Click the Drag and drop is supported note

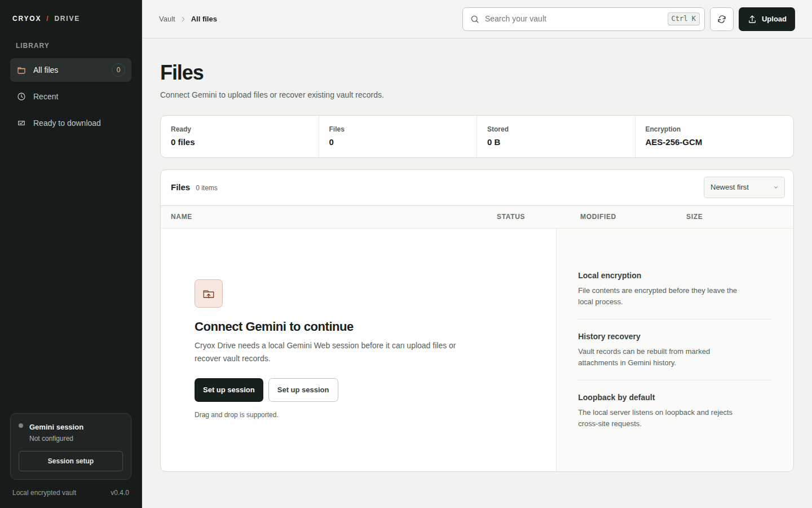(236, 415)
